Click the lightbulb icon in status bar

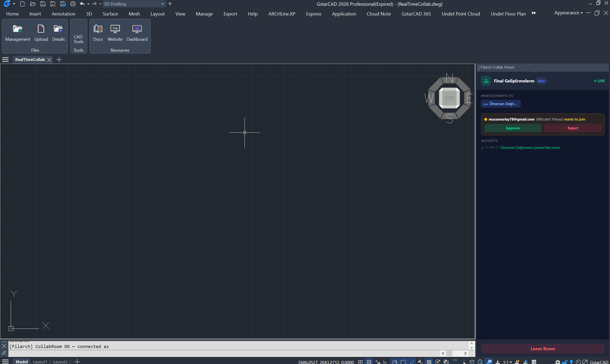571,362
